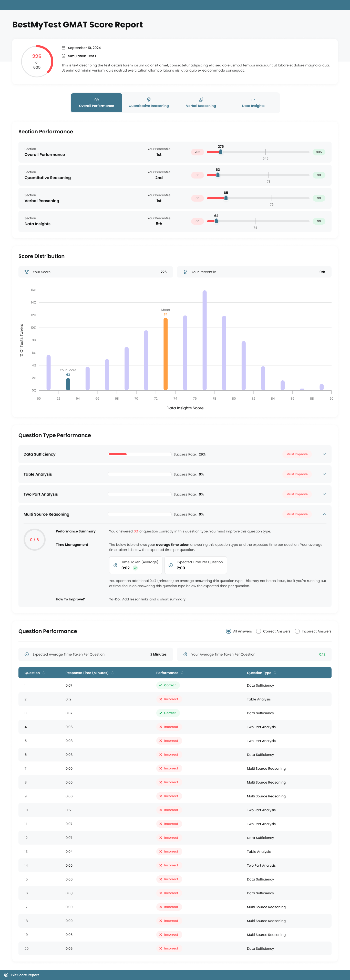Image resolution: width=350 pixels, height=980 pixels.
Task: Expand the Data Sufficiency row chevron
Action: point(324,454)
